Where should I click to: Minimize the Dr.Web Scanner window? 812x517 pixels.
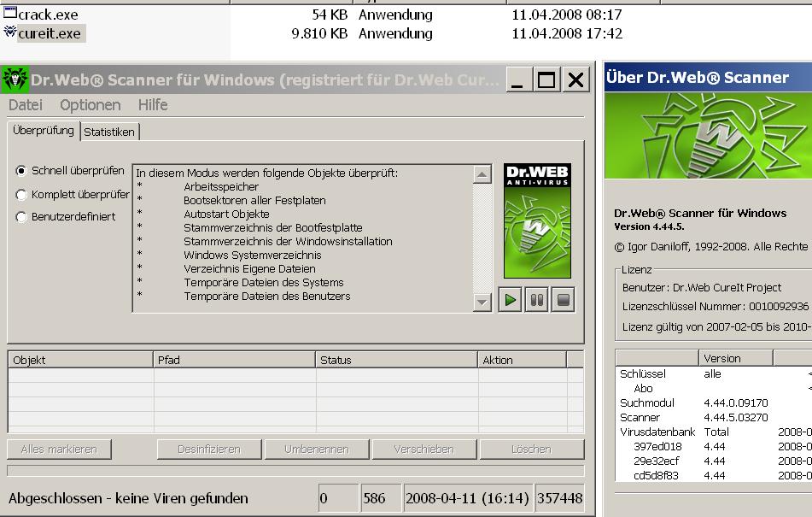pos(517,80)
